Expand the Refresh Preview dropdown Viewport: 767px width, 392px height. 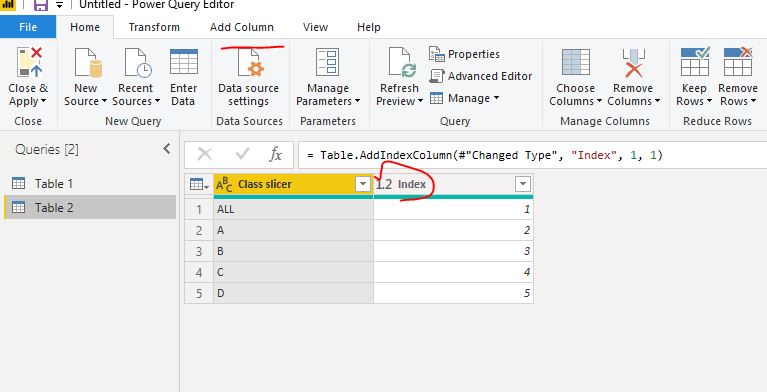tap(420, 101)
